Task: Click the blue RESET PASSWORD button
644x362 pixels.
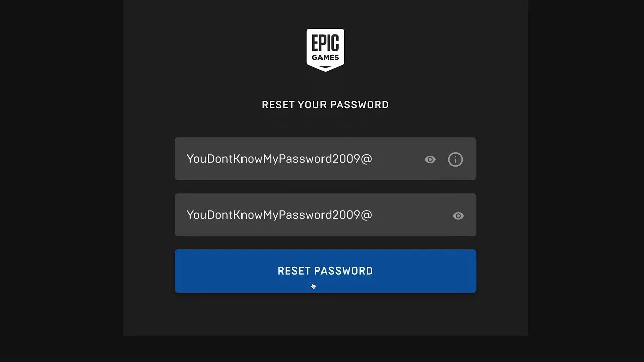Action: click(325, 271)
